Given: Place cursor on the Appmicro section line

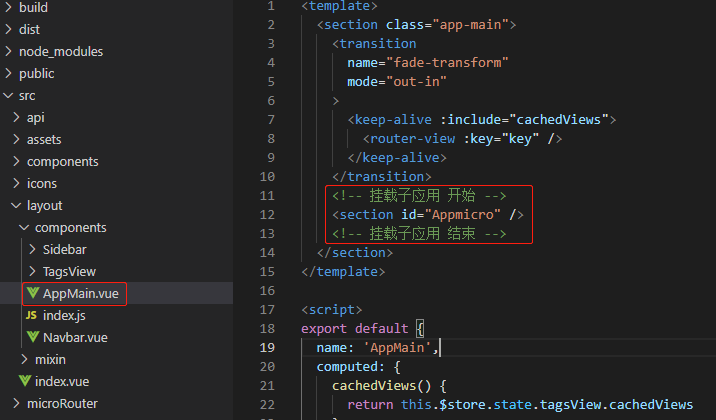Looking at the screenshot, I should (x=428, y=214).
